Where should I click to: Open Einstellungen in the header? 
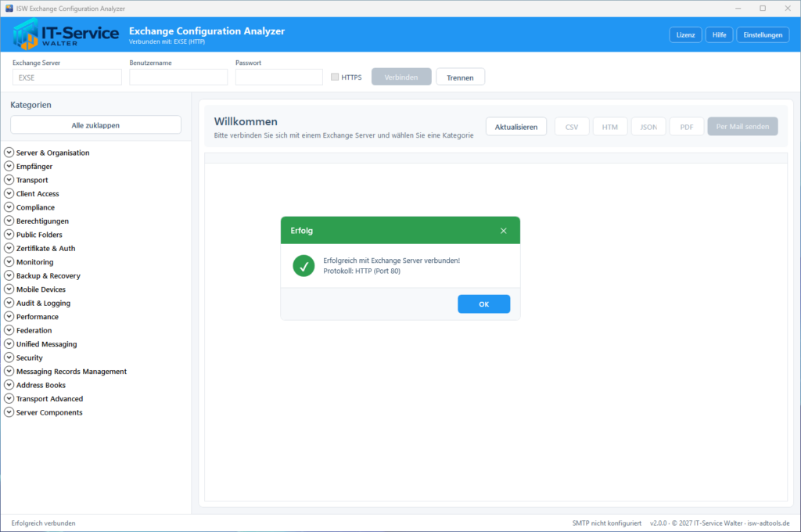point(763,34)
